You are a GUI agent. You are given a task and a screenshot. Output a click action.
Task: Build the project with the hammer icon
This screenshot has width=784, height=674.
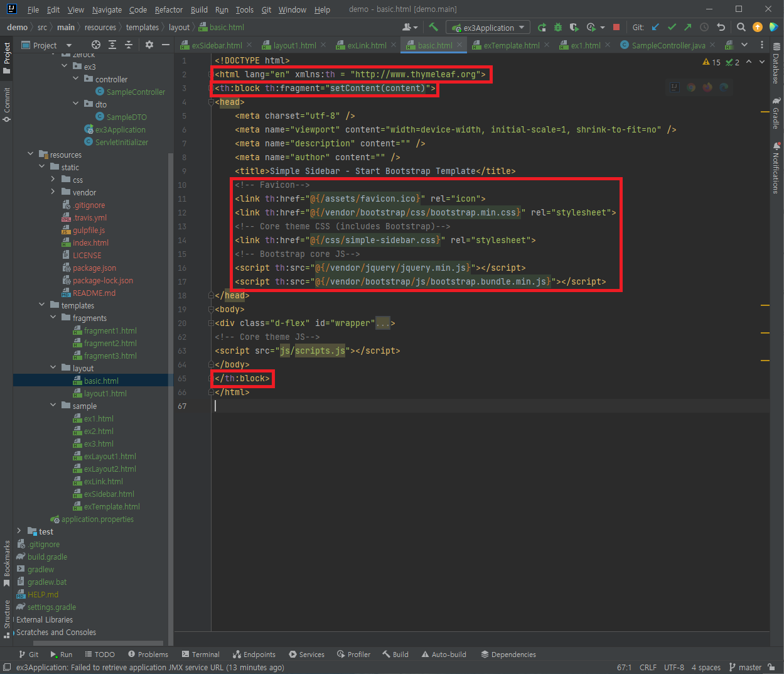click(433, 27)
